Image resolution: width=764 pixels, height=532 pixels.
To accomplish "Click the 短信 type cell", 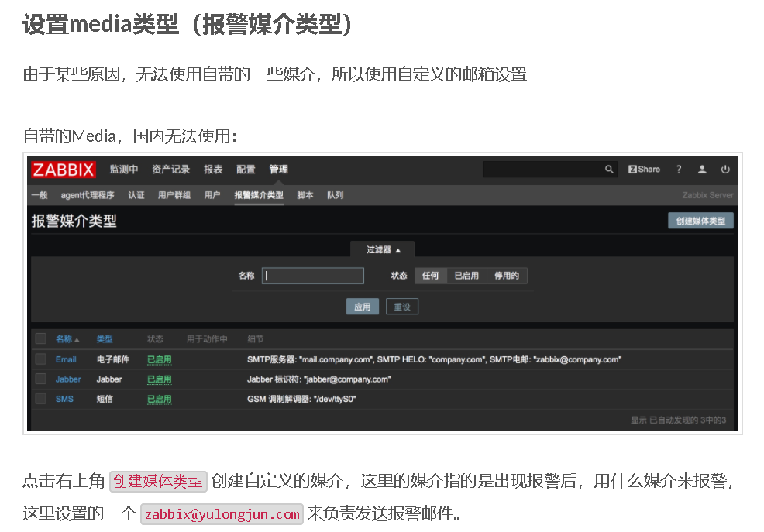I will coord(105,399).
